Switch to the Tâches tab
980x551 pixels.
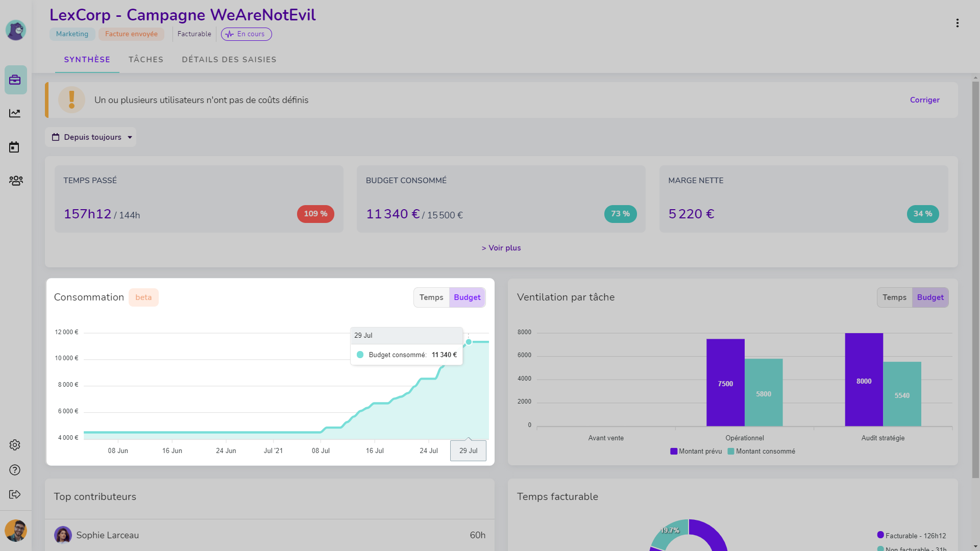(146, 60)
